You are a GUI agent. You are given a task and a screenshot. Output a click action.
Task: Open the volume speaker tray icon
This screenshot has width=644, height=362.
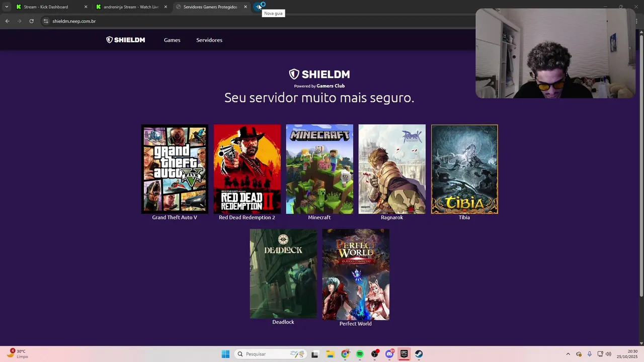click(608, 354)
